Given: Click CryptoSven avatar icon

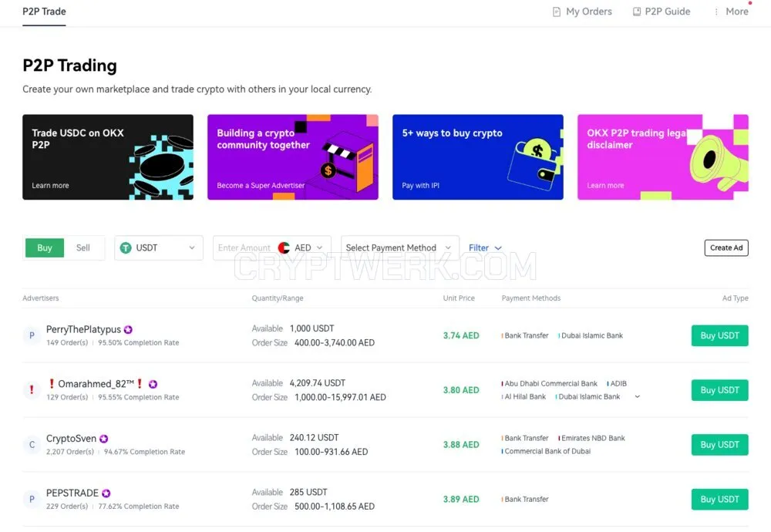Looking at the screenshot, I should point(32,444).
